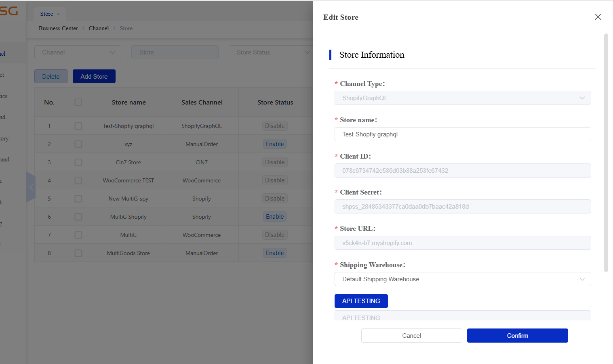Image resolution: width=613 pixels, height=364 pixels.
Task: Select the Cin7 Store row checkbox
Action: 78,163
